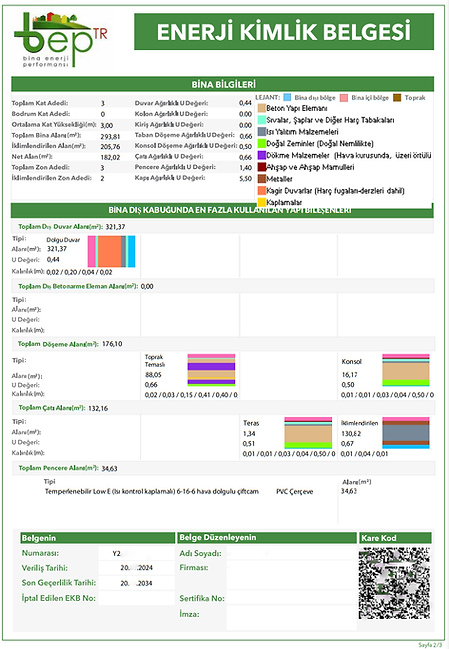This screenshot has width=449, height=649.
Task: Click the Adı Soyadı field
Action: 291,553
